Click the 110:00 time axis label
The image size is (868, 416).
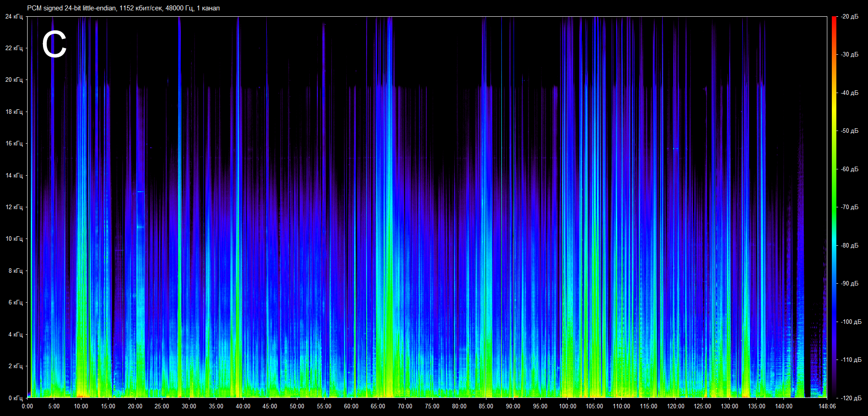621,406
